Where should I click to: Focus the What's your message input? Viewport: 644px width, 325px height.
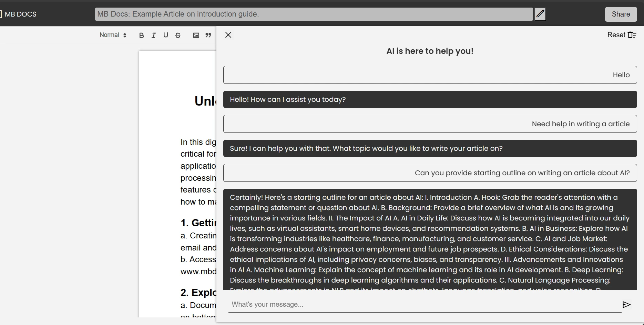tap(425, 304)
